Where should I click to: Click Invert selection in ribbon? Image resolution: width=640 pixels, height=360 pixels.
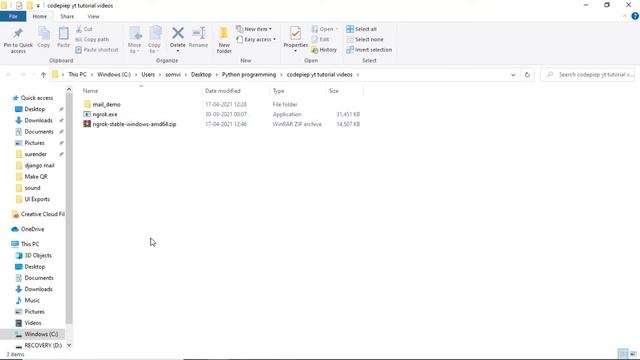tap(369, 50)
